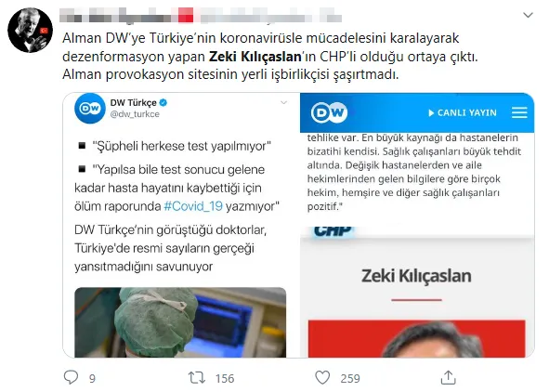Open the tweet author's profile avatar
This screenshot has height=392, width=549.
[x=30, y=30]
